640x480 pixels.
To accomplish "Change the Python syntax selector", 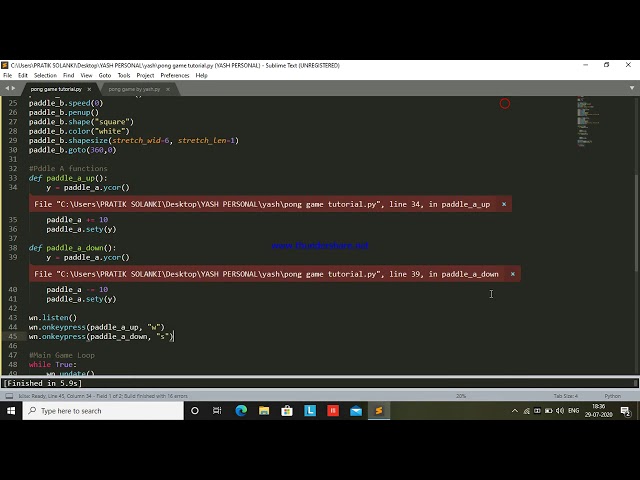I will [612, 396].
